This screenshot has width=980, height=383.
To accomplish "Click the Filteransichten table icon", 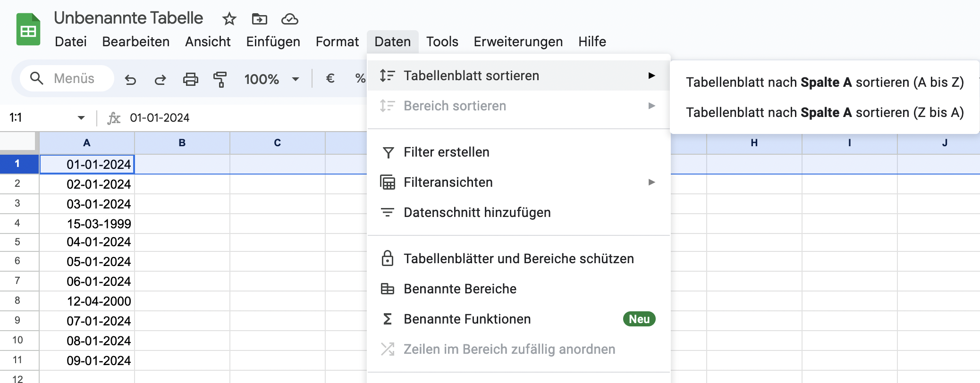I will (x=388, y=183).
